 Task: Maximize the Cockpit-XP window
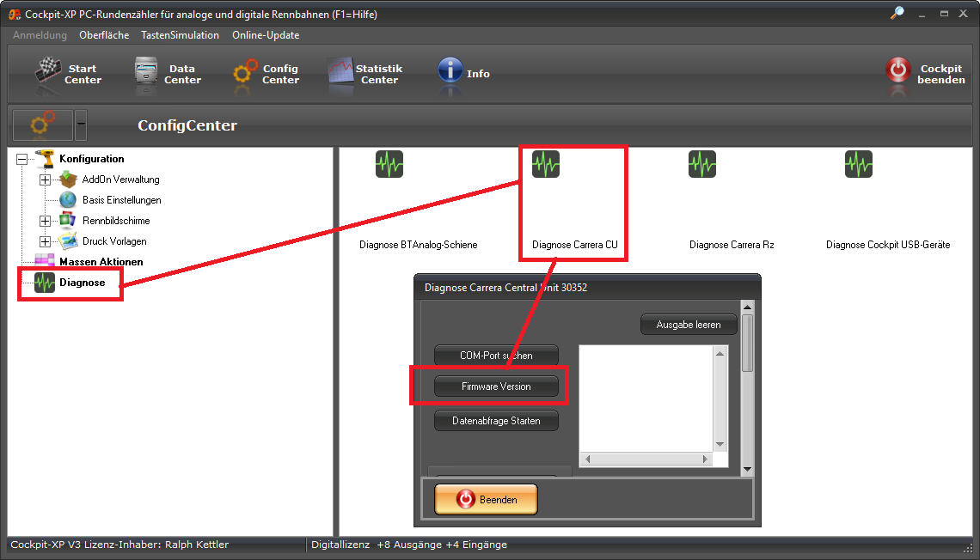pyautogui.click(x=944, y=14)
